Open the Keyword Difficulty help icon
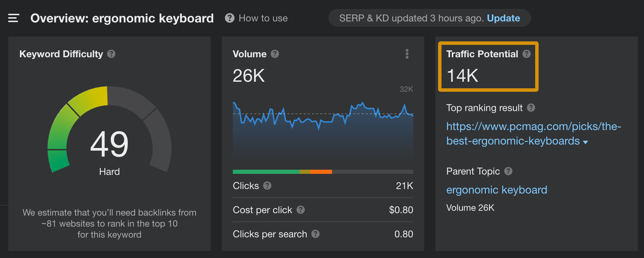Image resolution: width=644 pixels, height=258 pixels. 111,54
